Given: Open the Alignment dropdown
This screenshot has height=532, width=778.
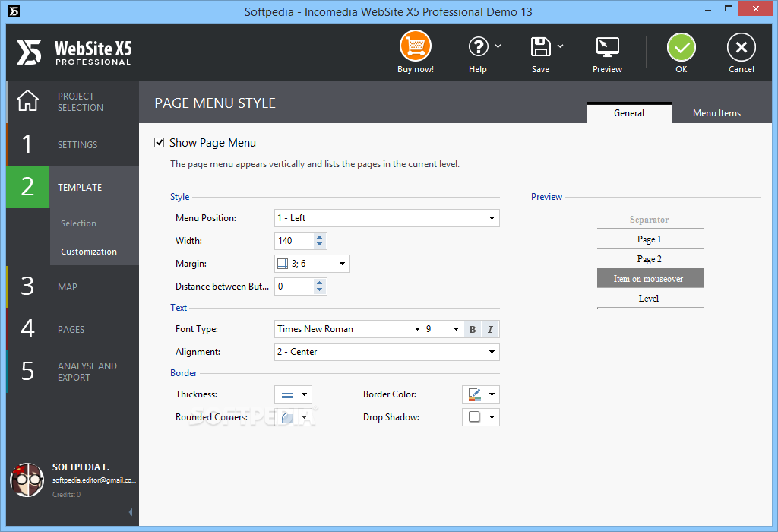Looking at the screenshot, I should [x=387, y=352].
